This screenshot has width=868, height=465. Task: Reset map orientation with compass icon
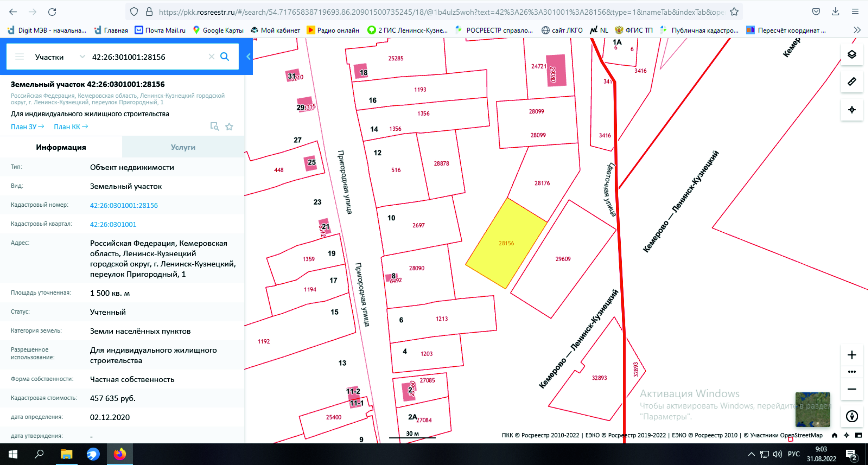[x=852, y=416]
